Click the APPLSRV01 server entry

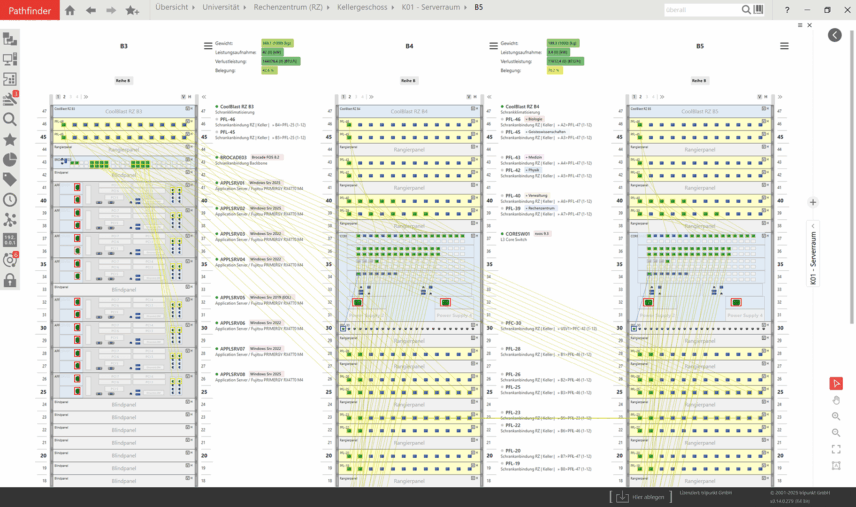click(232, 183)
